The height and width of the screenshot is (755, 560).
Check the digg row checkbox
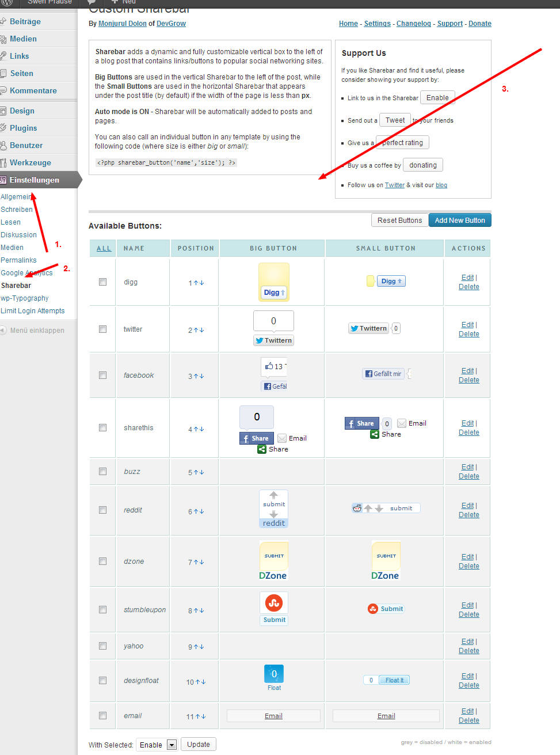click(x=103, y=282)
